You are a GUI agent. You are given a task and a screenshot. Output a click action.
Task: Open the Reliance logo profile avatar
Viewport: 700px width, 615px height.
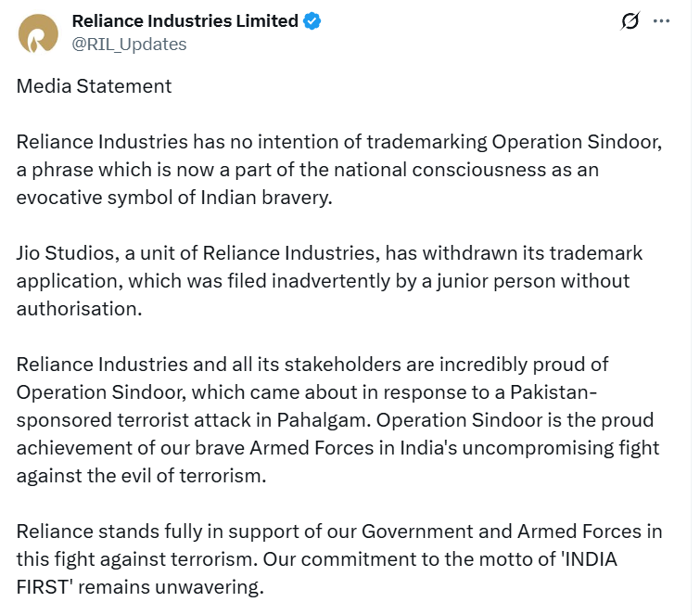click(x=38, y=33)
